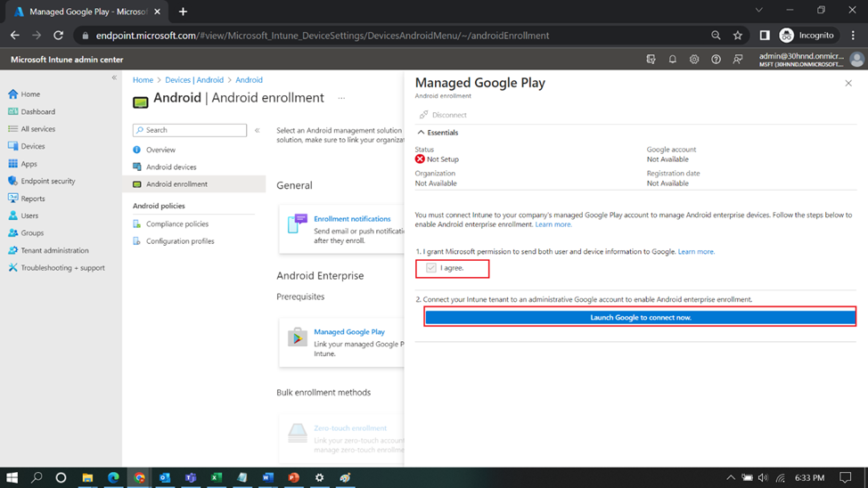Click the browser back arrow

coord(14,36)
